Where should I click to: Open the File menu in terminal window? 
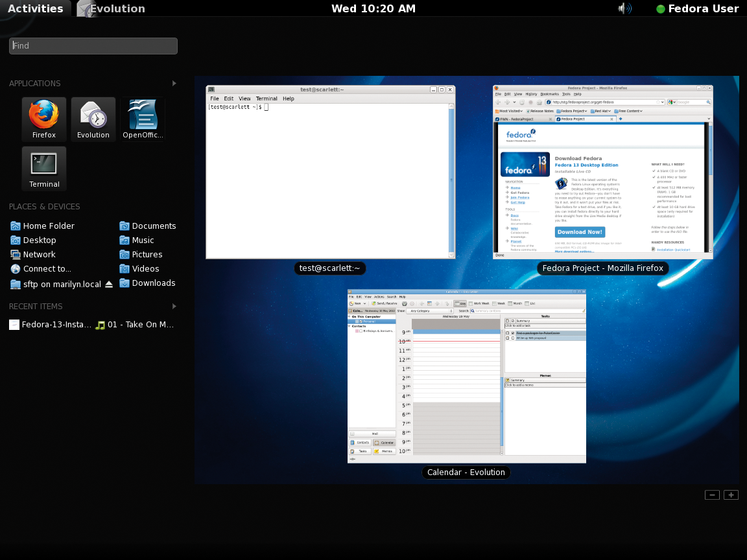click(215, 99)
